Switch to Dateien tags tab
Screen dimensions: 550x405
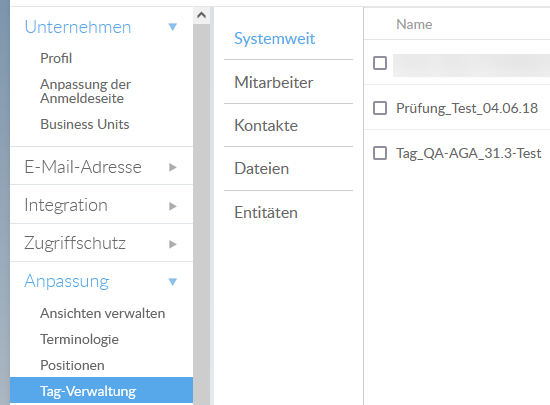click(262, 169)
